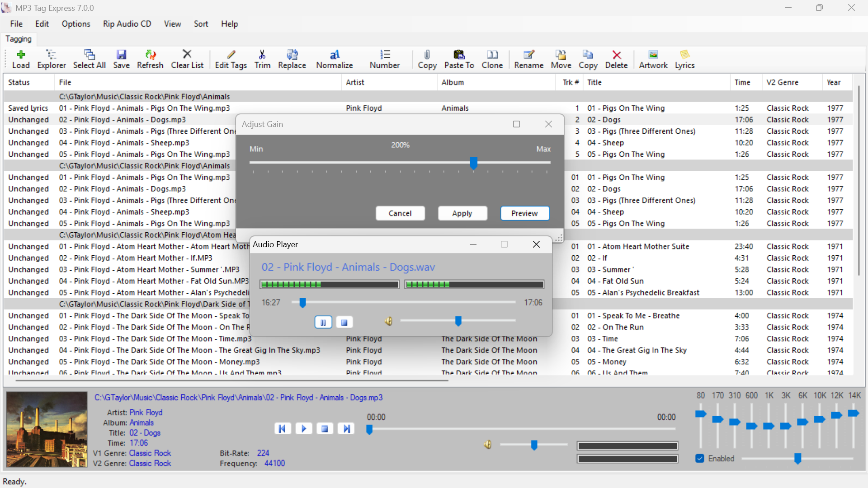The height and width of the screenshot is (488, 868).
Task: Click Paste To icon
Action: coord(459,59)
